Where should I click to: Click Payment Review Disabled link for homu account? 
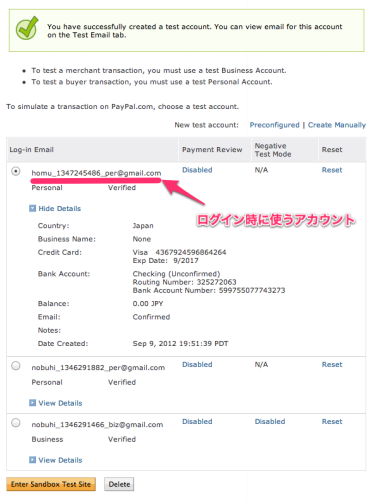[197, 170]
